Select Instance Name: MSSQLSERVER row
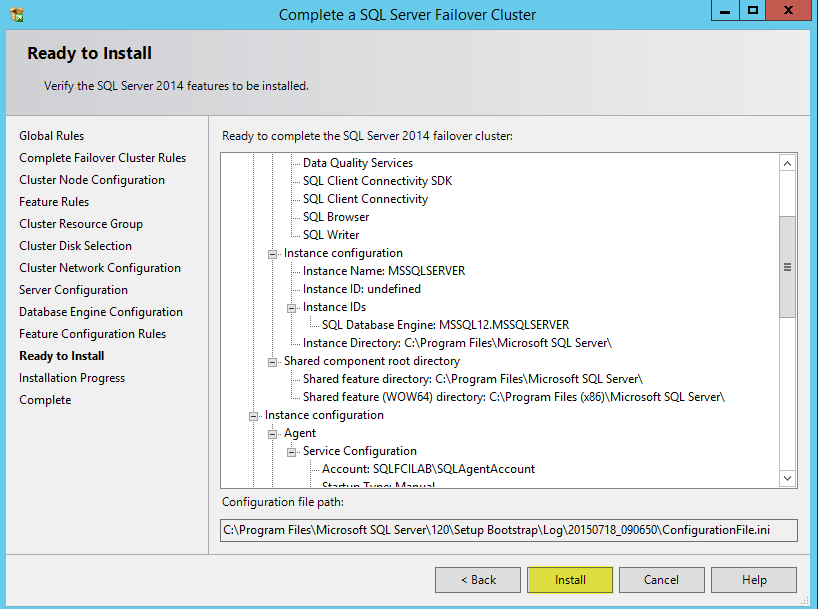The height and width of the screenshot is (609, 818). coord(384,271)
